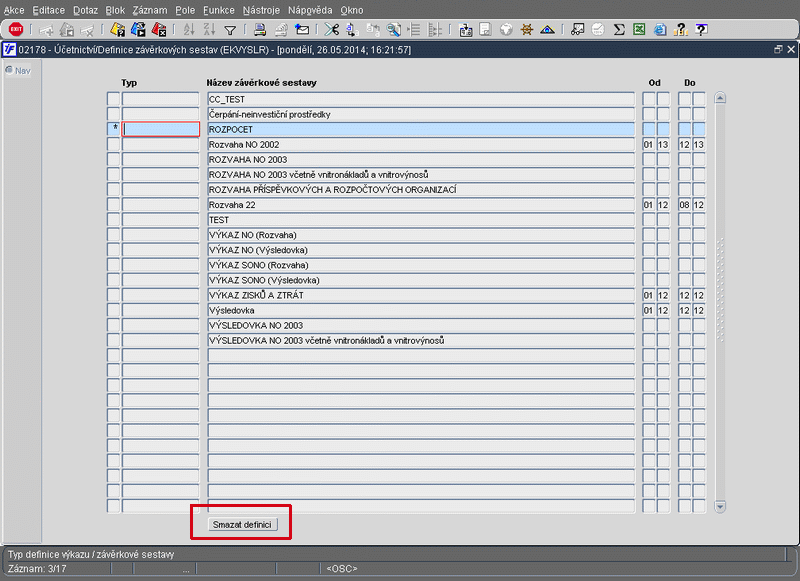The width and height of the screenshot is (800, 581).
Task: Open the Okno menu
Action: [x=352, y=10]
